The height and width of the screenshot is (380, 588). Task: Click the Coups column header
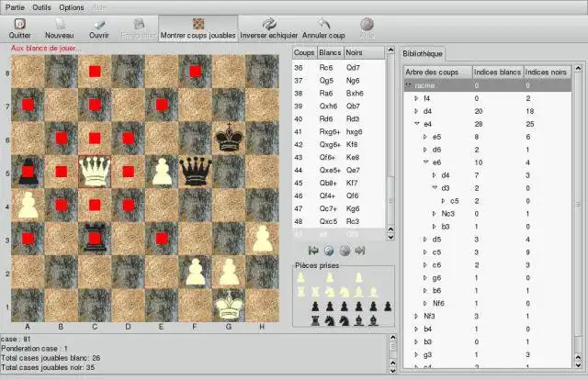click(304, 52)
